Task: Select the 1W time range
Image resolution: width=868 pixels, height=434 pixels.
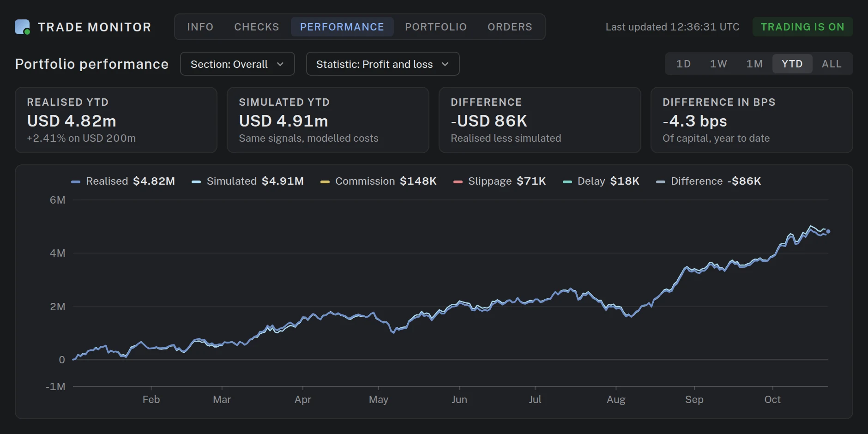Action: point(718,64)
